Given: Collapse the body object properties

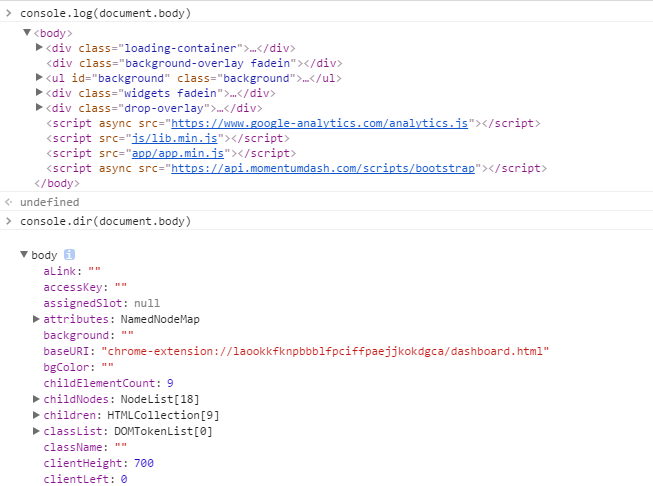Looking at the screenshot, I should point(24,255).
